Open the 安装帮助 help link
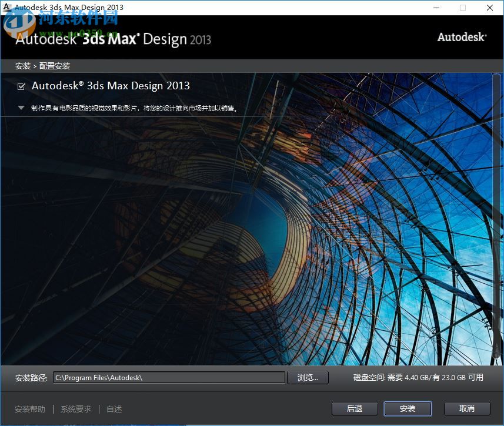Screen dimensions: 504x426 (x=29, y=409)
